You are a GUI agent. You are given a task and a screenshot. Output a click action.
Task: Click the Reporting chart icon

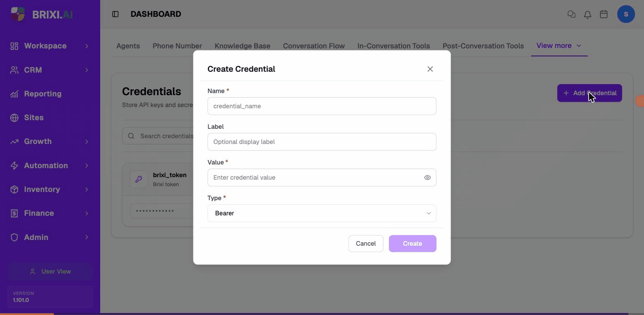click(14, 94)
